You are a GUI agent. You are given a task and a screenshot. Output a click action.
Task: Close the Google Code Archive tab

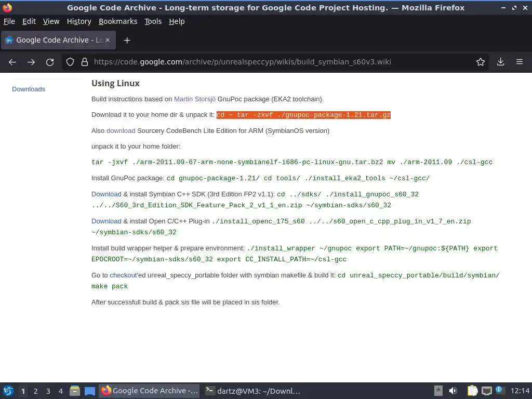pos(107,40)
